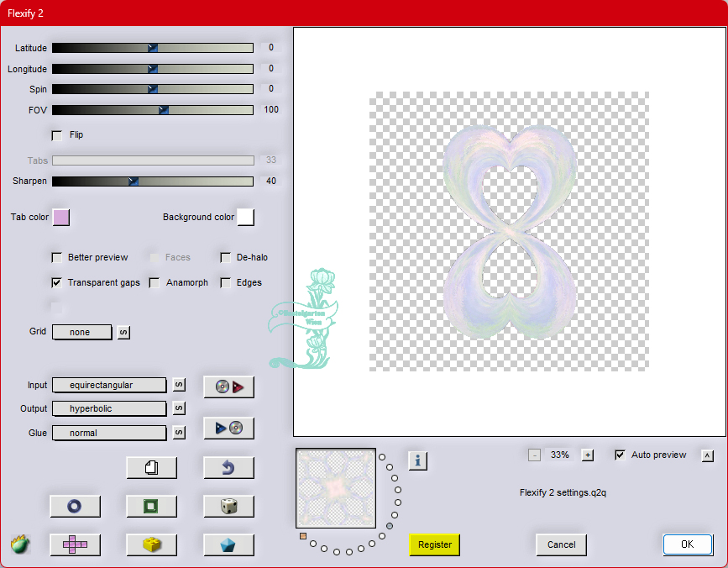Enable the Flip checkbox
Screen dimensions: 728x568
(57, 135)
